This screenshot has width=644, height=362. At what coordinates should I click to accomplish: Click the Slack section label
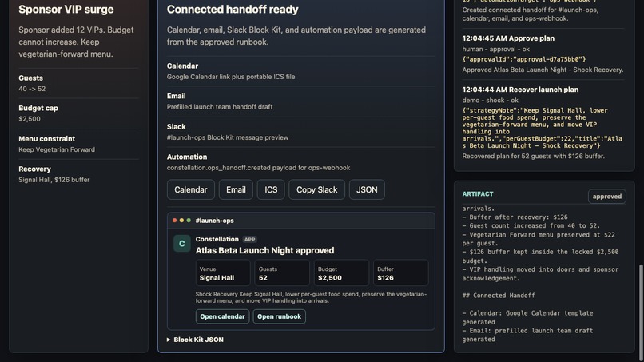pos(177,127)
